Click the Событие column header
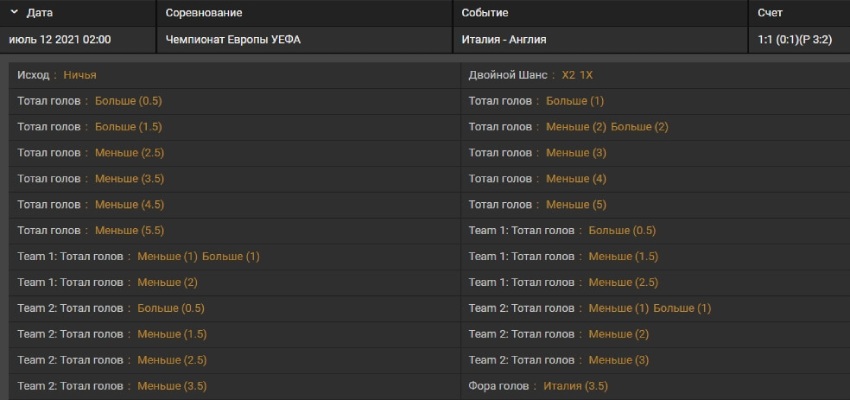This screenshot has width=850, height=400. pyautogui.click(x=485, y=13)
